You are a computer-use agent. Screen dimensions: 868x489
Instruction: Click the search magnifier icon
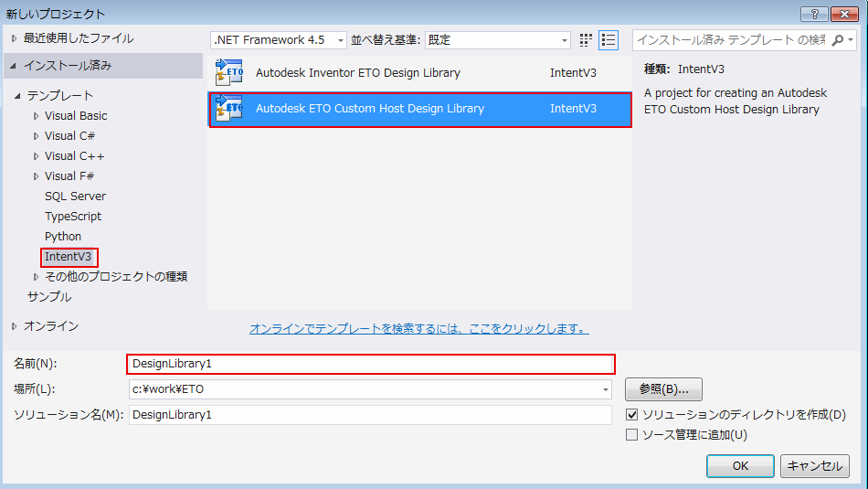pyautogui.click(x=838, y=40)
